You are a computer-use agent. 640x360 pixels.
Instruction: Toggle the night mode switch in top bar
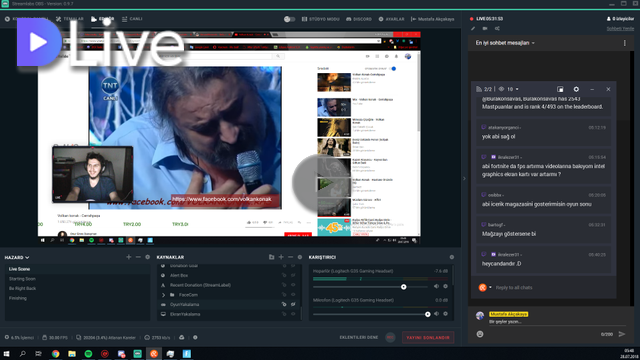[x=289, y=19]
